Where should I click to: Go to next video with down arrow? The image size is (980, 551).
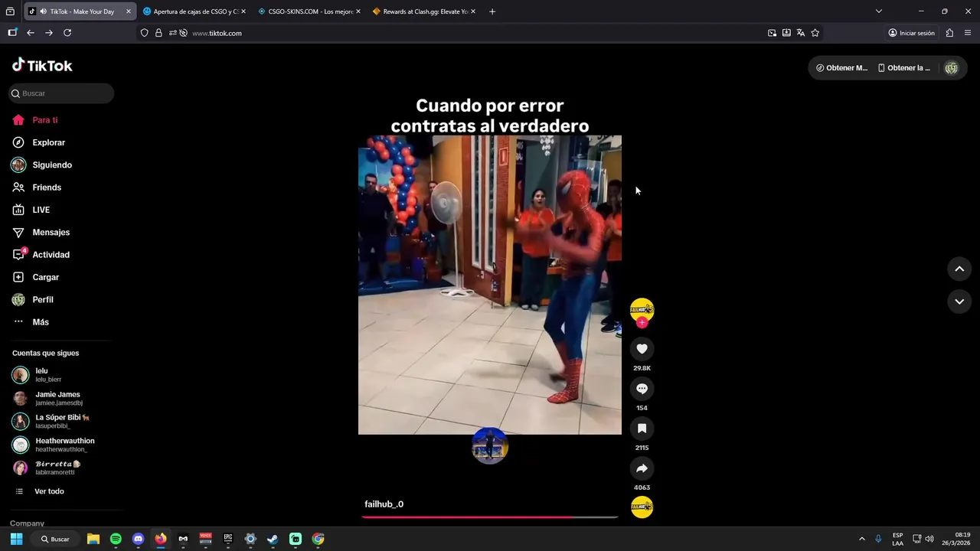click(x=959, y=302)
